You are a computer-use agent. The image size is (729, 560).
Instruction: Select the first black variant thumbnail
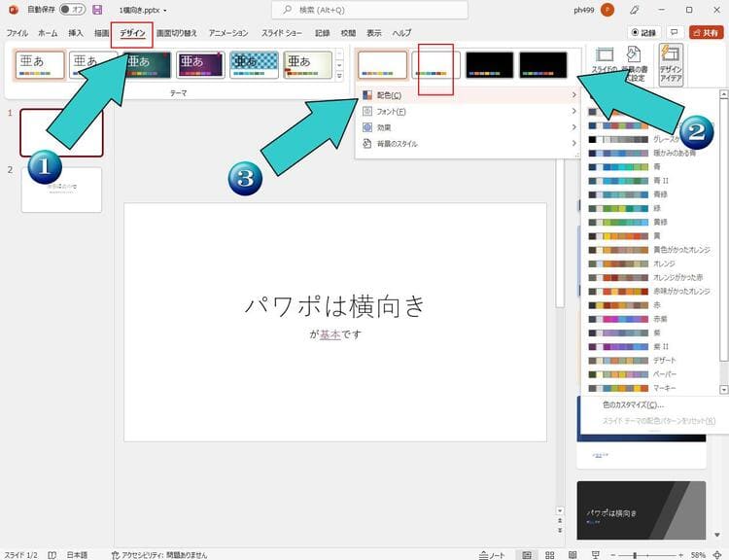(x=490, y=64)
